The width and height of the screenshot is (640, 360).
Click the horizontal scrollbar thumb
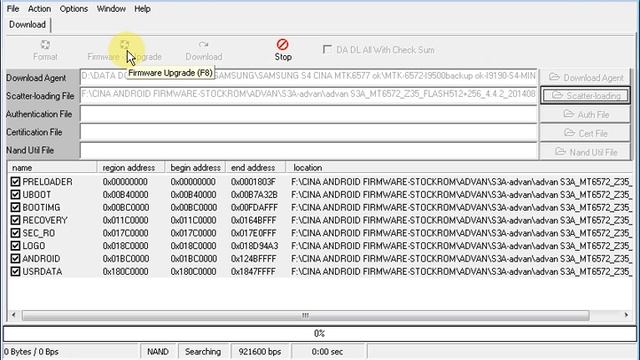coord(305,315)
